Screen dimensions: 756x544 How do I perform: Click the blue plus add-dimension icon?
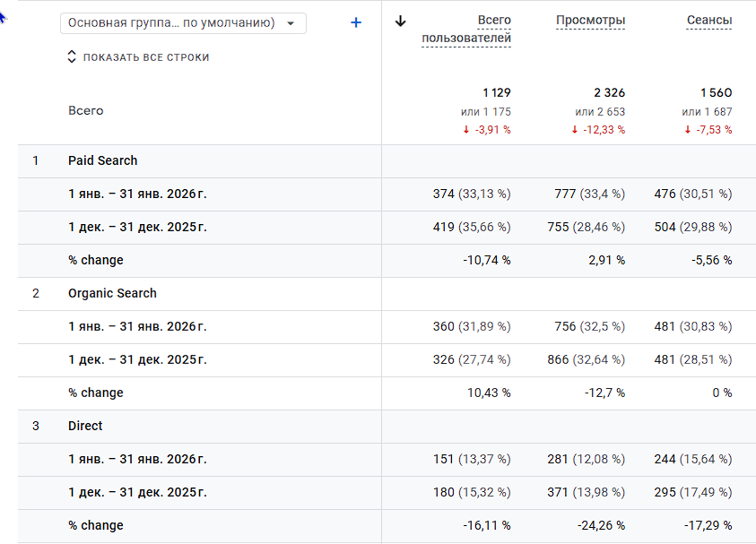pyautogui.click(x=356, y=22)
